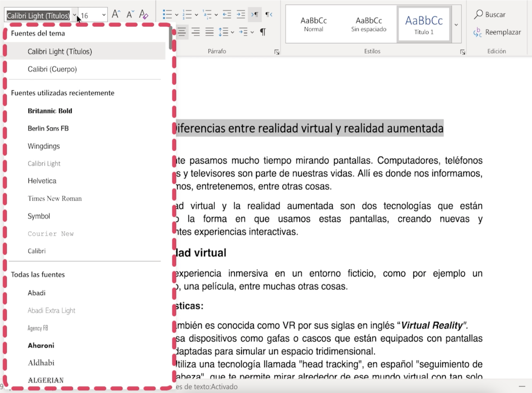Select Abadi font
532x393 pixels.
coord(86,293)
